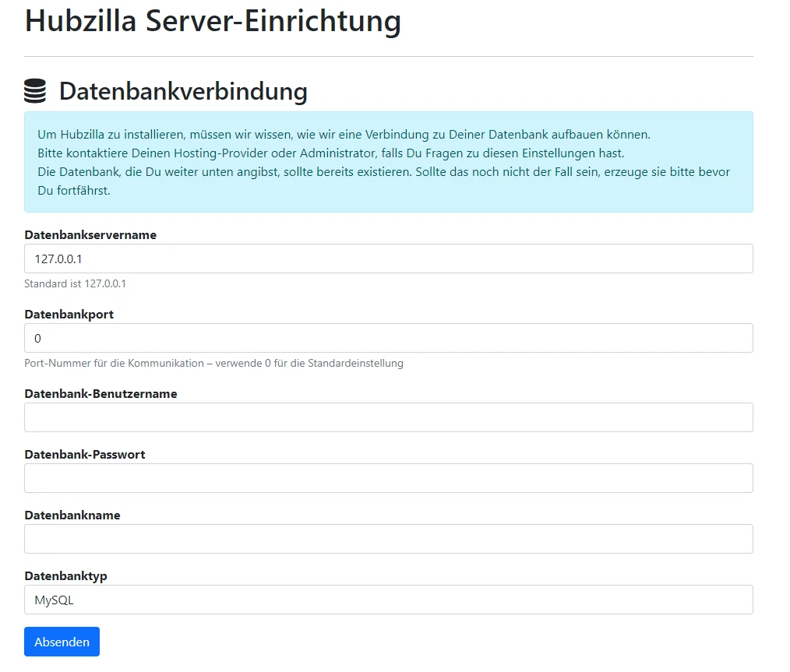This screenshot has height=672, width=790.
Task: Click the Datenbank-Passwort label text
Action: (85, 454)
